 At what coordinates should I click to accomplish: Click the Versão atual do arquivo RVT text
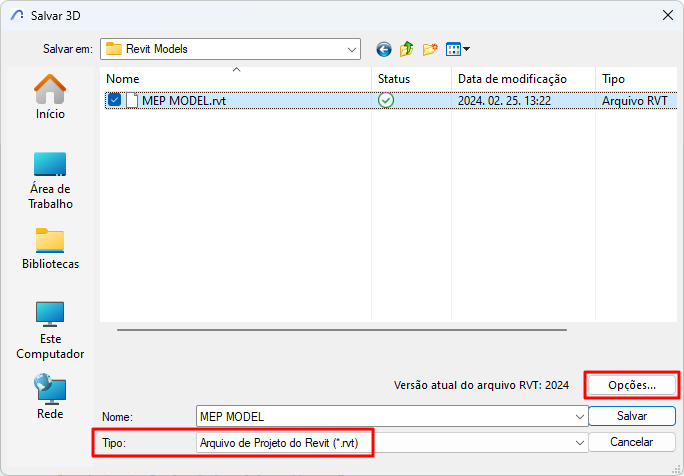481,385
